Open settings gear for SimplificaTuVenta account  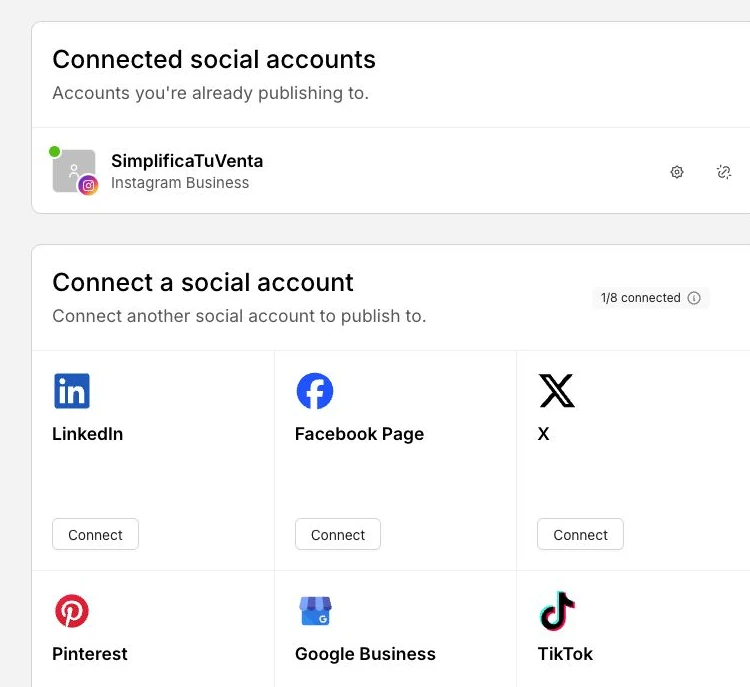(676, 172)
